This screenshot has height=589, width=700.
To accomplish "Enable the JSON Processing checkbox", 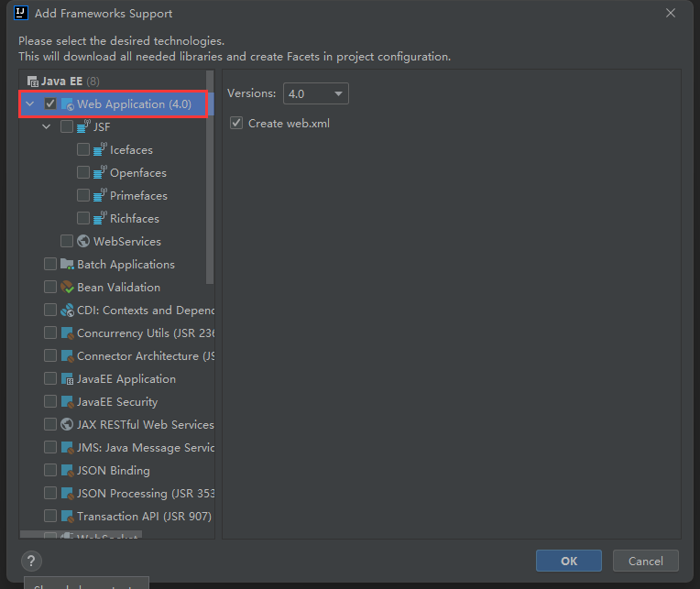I will click(50, 493).
